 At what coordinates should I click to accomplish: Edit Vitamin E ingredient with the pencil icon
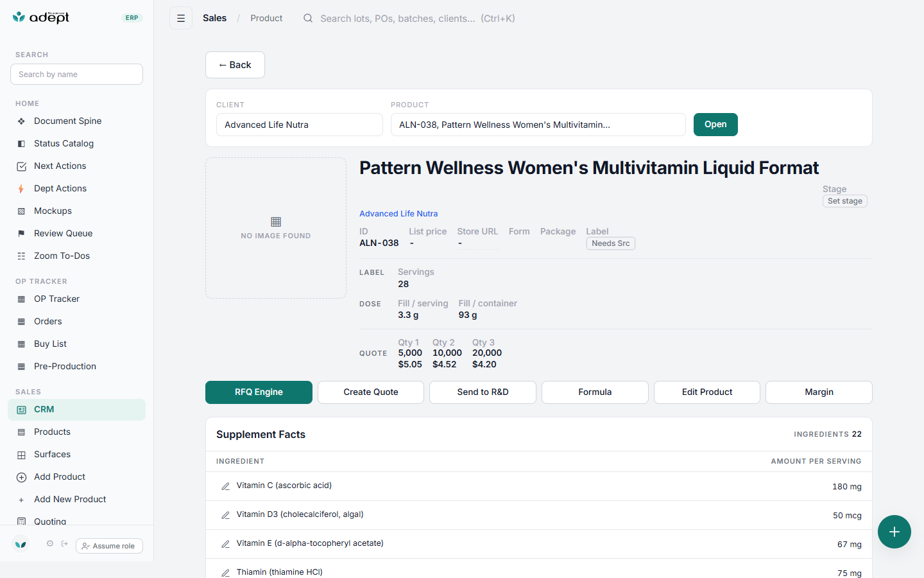click(x=225, y=544)
